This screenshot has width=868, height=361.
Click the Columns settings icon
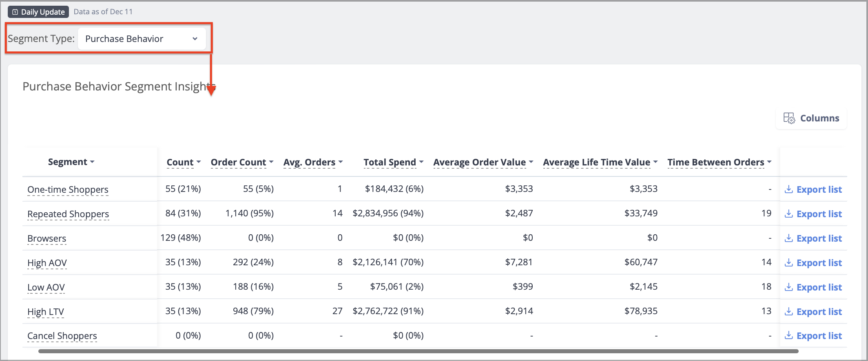(x=789, y=118)
